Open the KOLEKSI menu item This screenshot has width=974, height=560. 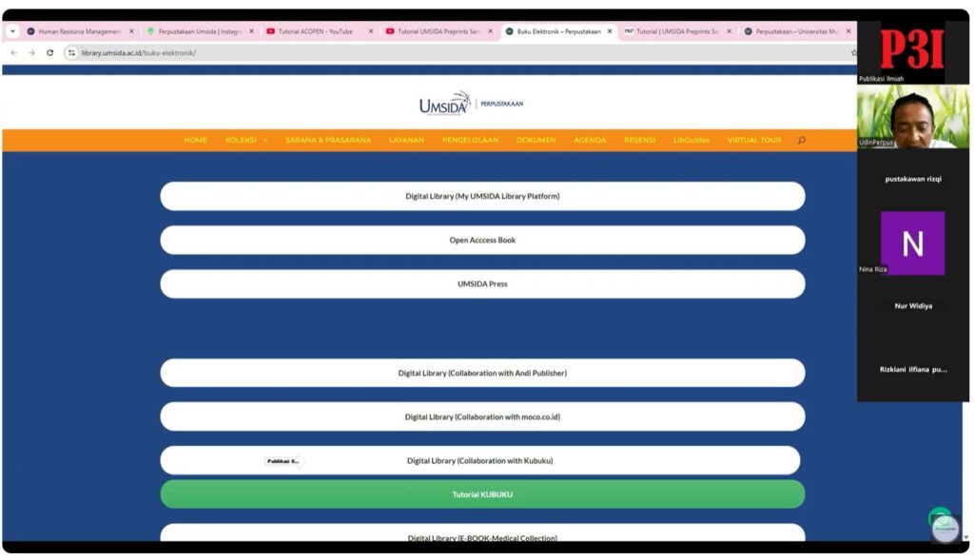pos(241,141)
